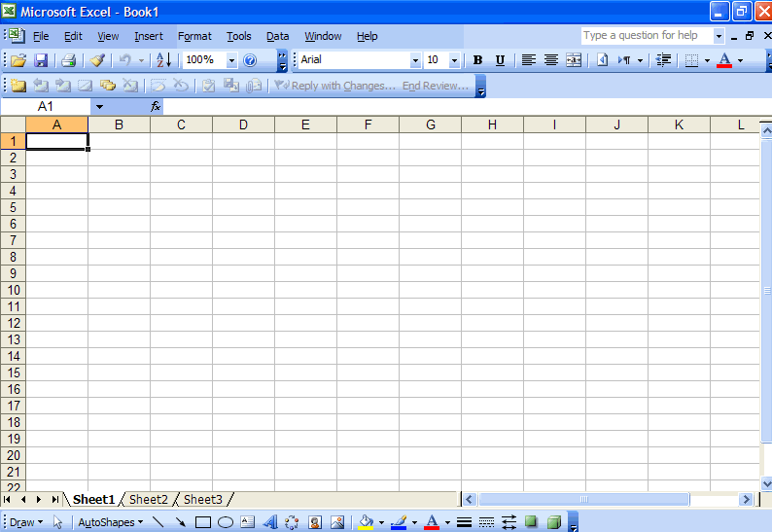
Task: Expand the Arial font name dropdown
Action: pyautogui.click(x=415, y=60)
